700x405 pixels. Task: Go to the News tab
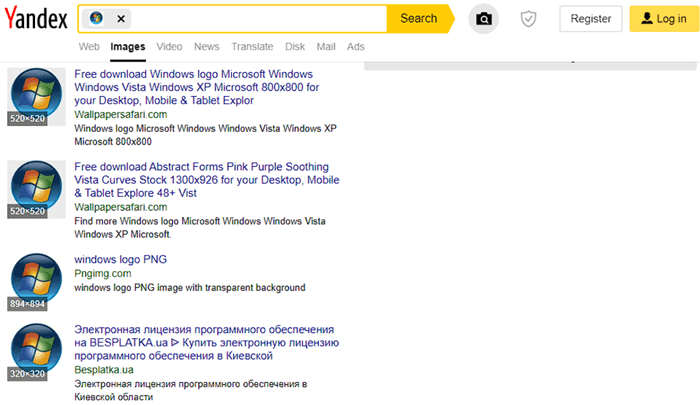pyautogui.click(x=207, y=46)
